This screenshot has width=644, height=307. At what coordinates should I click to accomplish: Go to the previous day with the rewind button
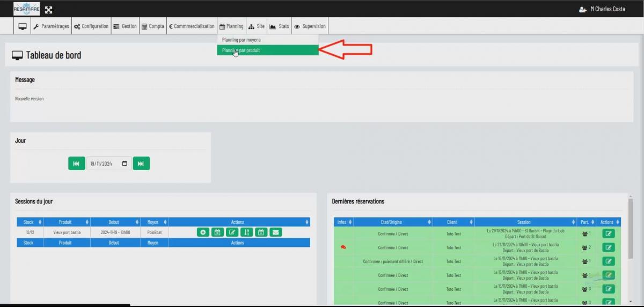click(x=77, y=164)
